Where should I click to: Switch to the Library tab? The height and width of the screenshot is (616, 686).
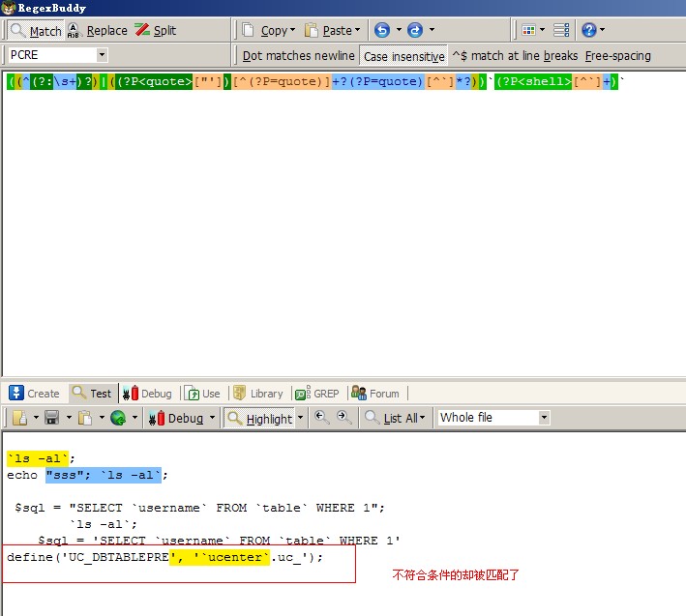258,394
